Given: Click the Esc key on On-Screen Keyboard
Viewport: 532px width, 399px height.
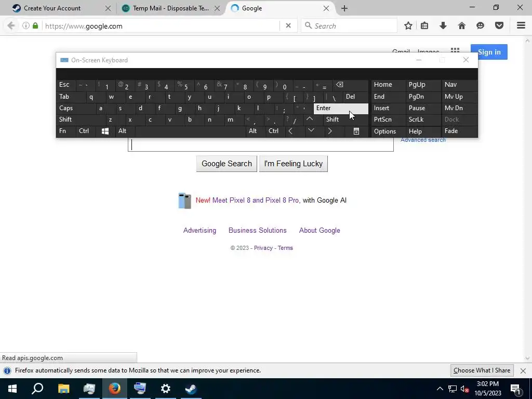Looking at the screenshot, I should point(66,85).
